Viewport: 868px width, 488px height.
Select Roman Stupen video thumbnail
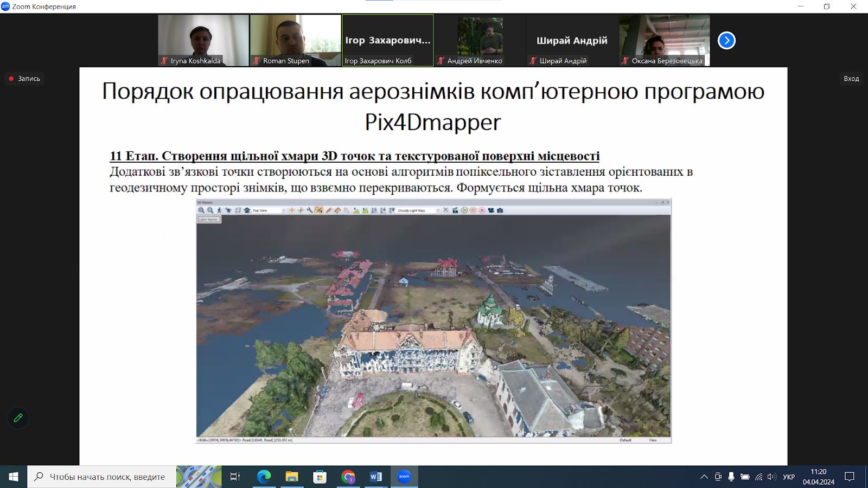296,41
